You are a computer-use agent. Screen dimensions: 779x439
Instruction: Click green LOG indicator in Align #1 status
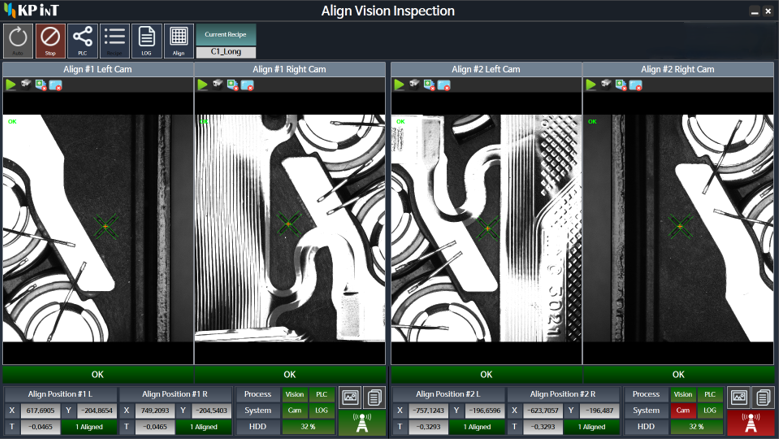click(x=321, y=410)
